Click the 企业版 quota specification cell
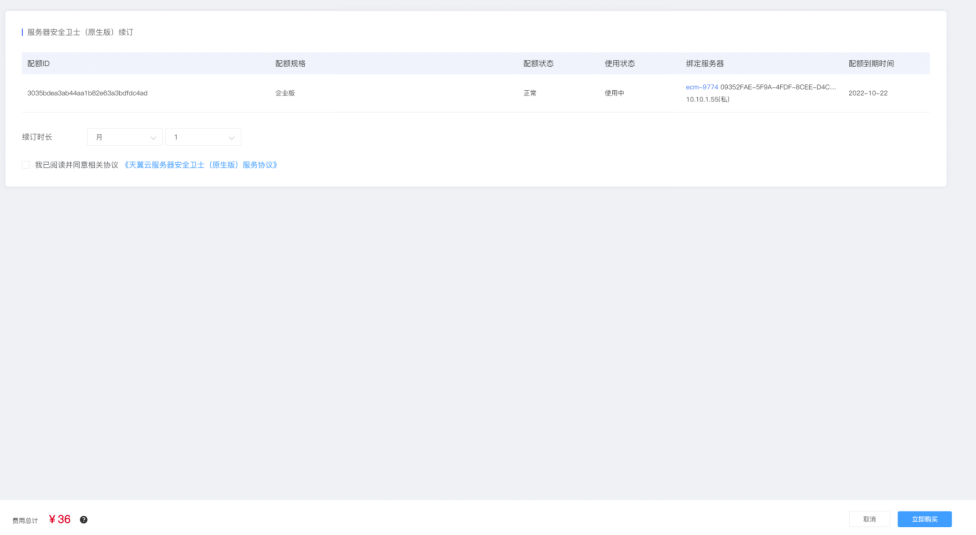Viewport: 976px width, 535px height. point(285,93)
